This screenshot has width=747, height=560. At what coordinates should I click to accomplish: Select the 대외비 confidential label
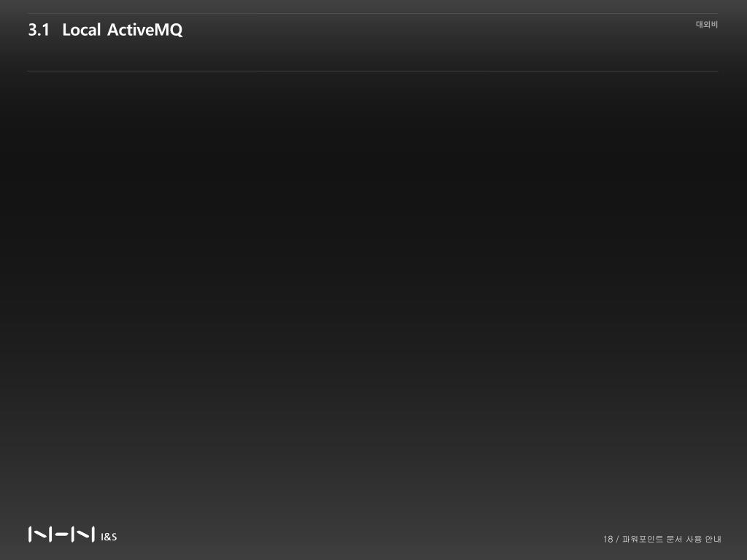point(706,24)
